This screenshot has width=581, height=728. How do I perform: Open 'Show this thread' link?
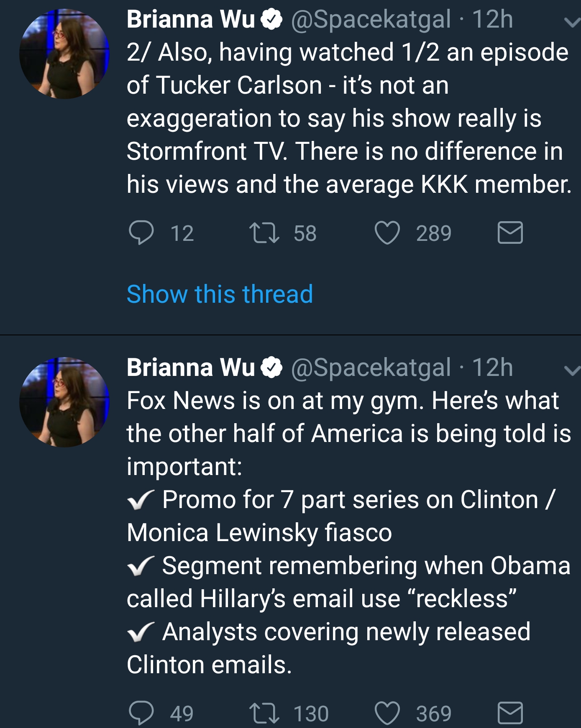coord(220,294)
